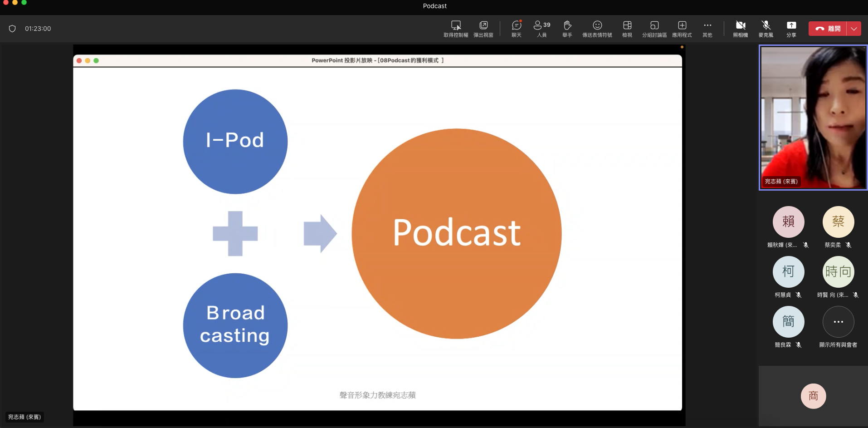Select participant avatar 賴
This screenshot has height=428, width=868.
click(789, 221)
